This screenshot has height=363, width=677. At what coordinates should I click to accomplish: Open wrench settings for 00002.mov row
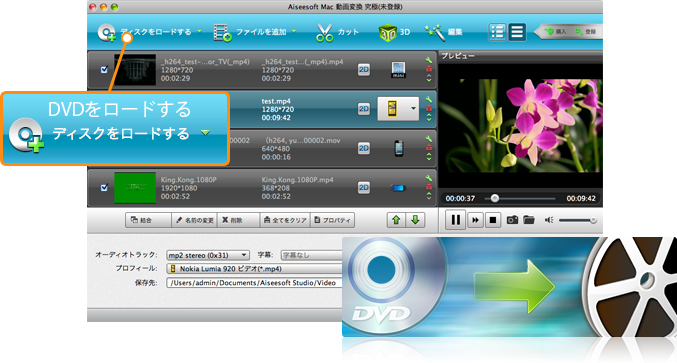pyautogui.click(x=428, y=139)
